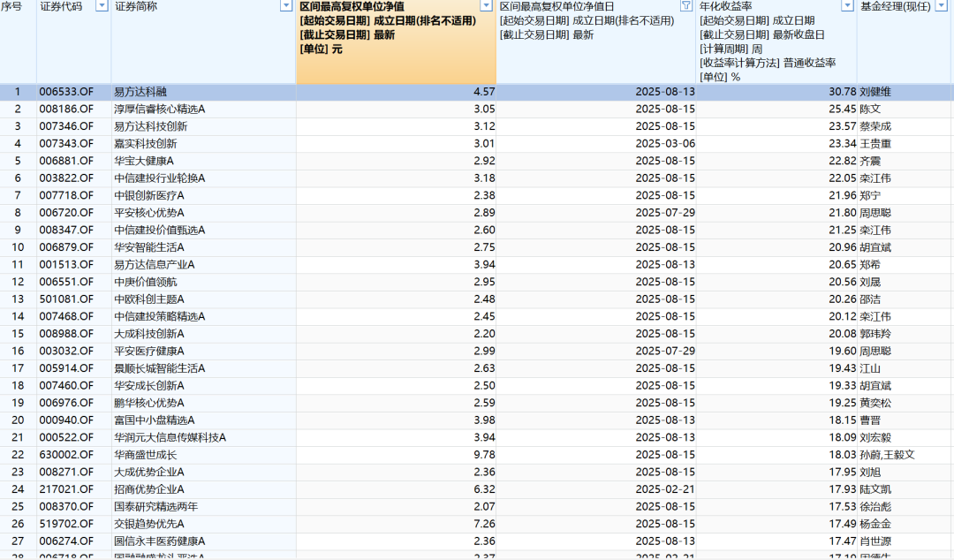954x560 pixels.
Task: Click 2025-07-29 date in row 8
Action: 596,213
